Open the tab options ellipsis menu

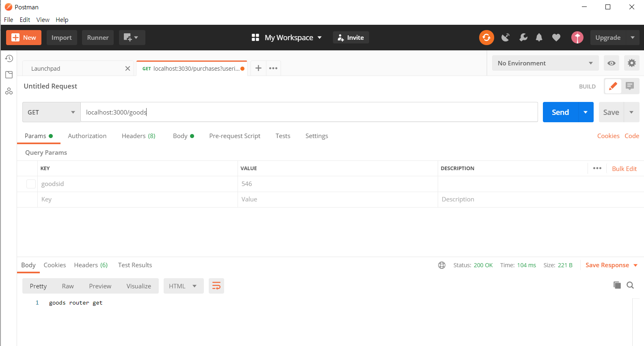point(273,68)
